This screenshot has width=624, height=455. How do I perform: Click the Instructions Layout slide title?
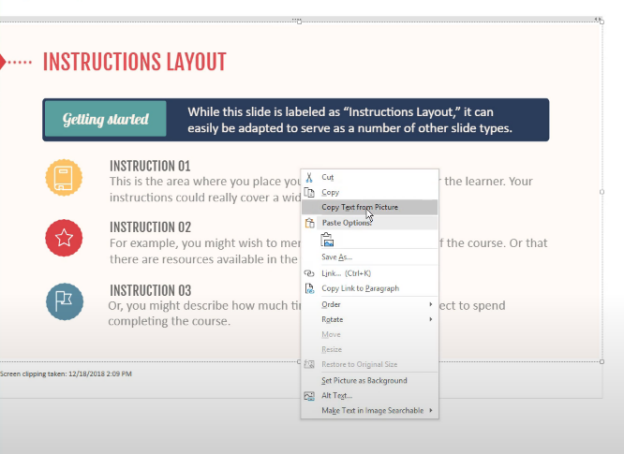pos(134,62)
